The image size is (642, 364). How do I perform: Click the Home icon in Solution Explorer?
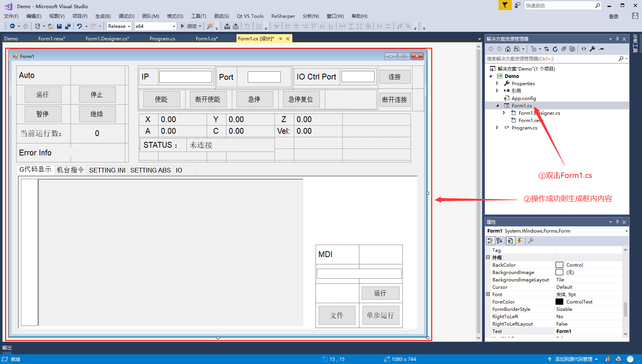coord(508,49)
